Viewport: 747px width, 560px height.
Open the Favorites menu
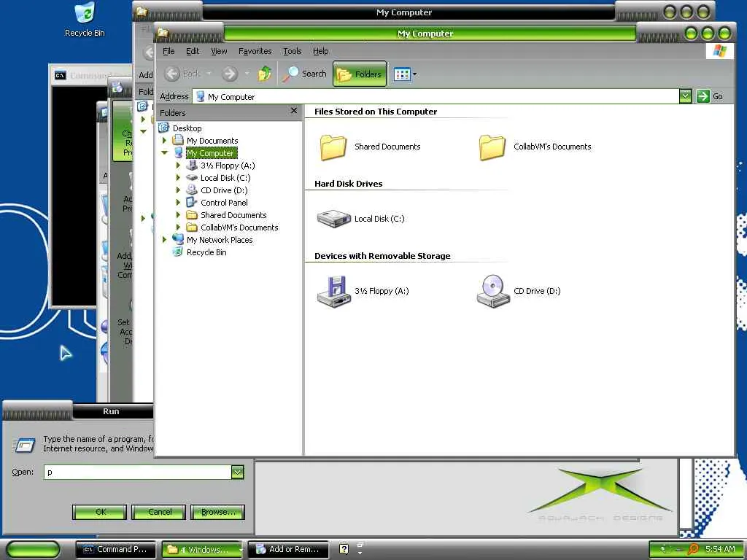[255, 51]
